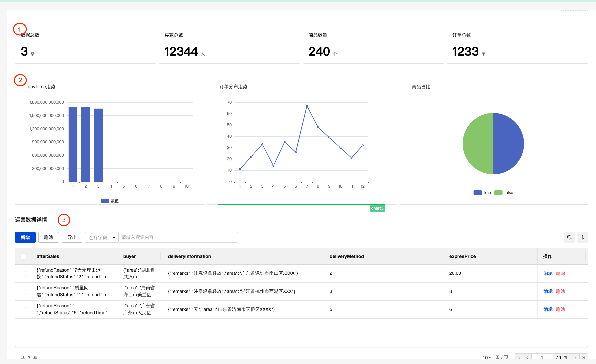This screenshot has height=364, width=596.
Task: Click the table refresh icon
Action: click(x=569, y=237)
